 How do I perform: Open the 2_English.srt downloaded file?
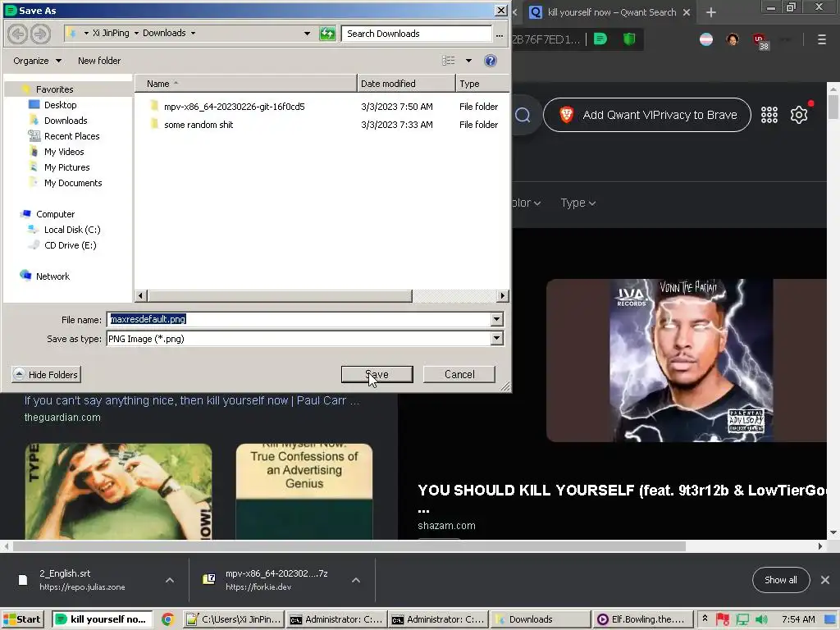(82, 580)
